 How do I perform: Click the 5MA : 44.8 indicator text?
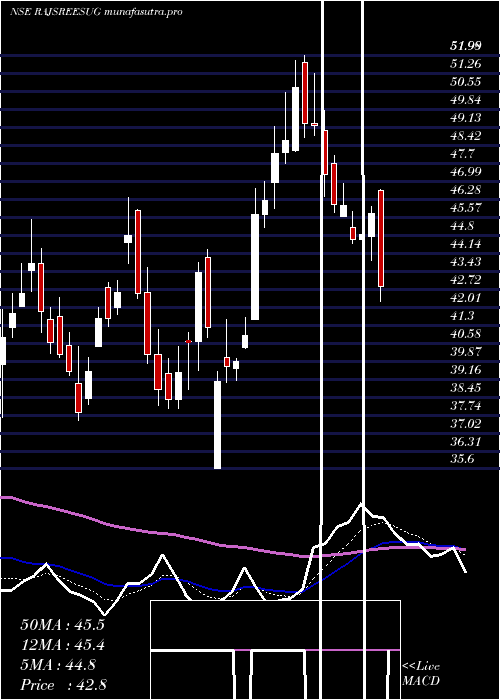pos(58,665)
